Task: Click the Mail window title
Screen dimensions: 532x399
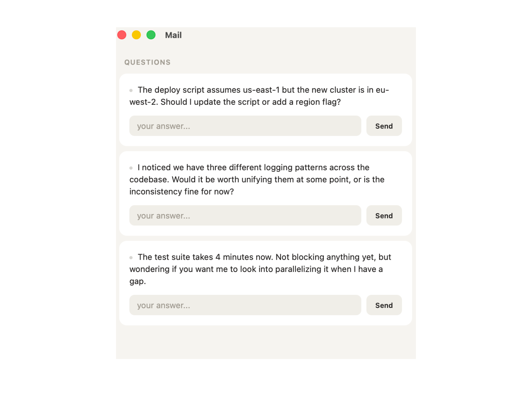Action: [173, 35]
